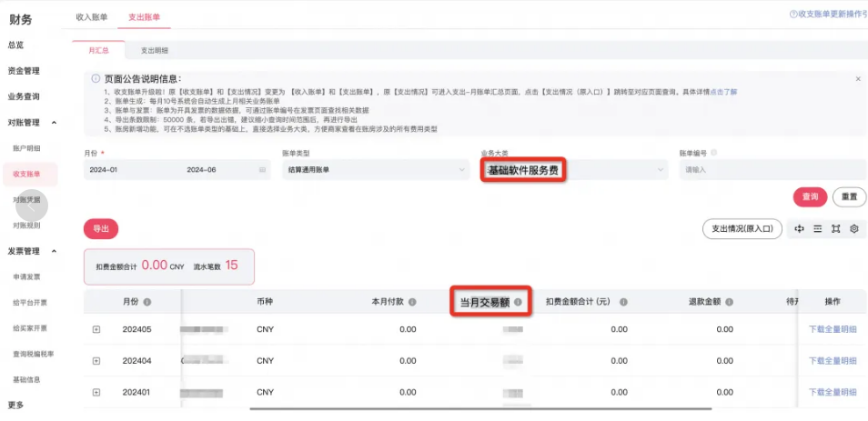The height and width of the screenshot is (421, 868).
Task: Open 基础信息 in the sidebar
Action: (x=26, y=379)
